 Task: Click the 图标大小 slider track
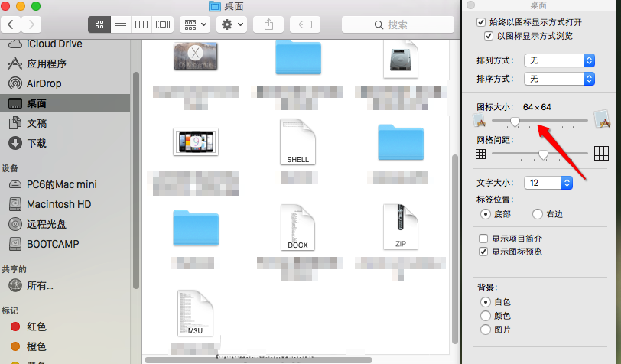tap(551, 121)
